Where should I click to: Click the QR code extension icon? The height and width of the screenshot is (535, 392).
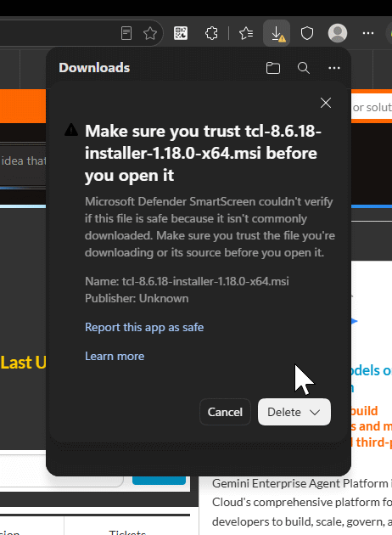[x=181, y=33]
